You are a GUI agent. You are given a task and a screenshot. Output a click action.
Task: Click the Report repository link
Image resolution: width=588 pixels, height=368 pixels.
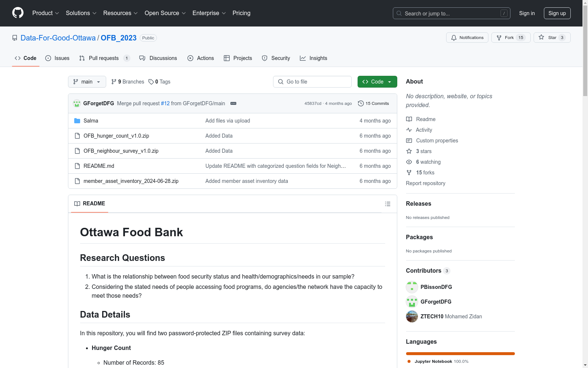[x=426, y=183]
